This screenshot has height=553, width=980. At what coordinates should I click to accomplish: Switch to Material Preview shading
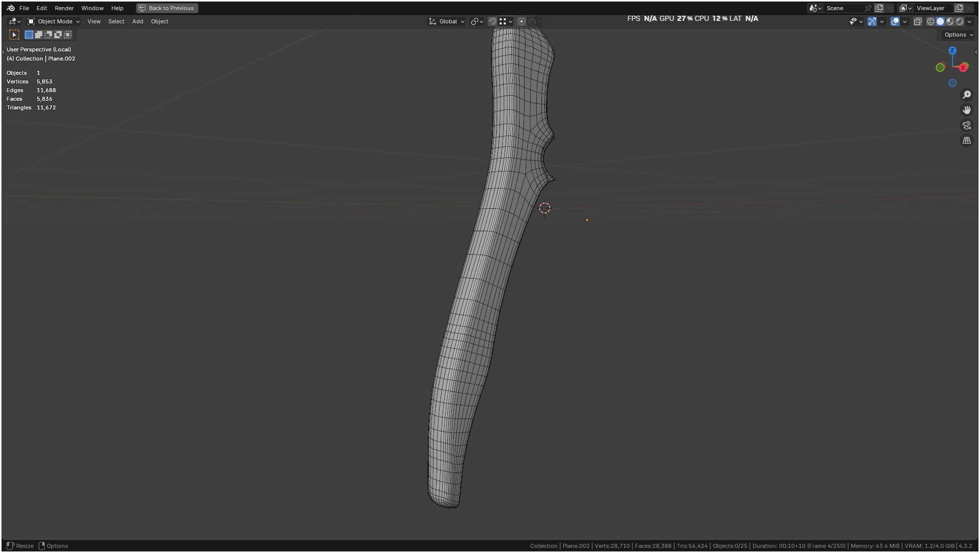click(x=950, y=21)
